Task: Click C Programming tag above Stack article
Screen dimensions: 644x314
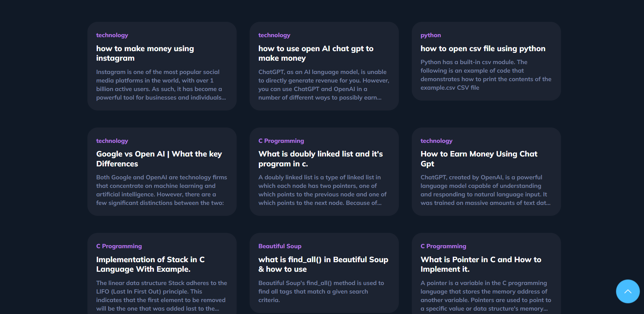Action: click(x=119, y=246)
